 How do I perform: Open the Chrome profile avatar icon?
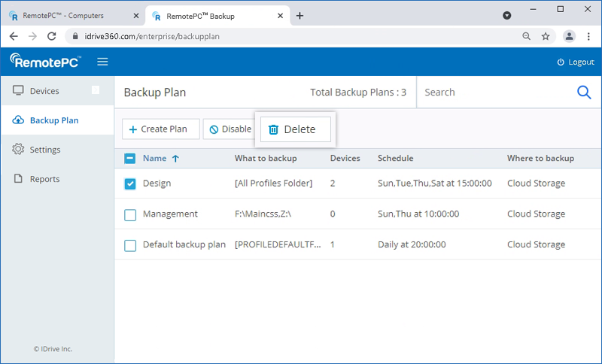pyautogui.click(x=569, y=36)
